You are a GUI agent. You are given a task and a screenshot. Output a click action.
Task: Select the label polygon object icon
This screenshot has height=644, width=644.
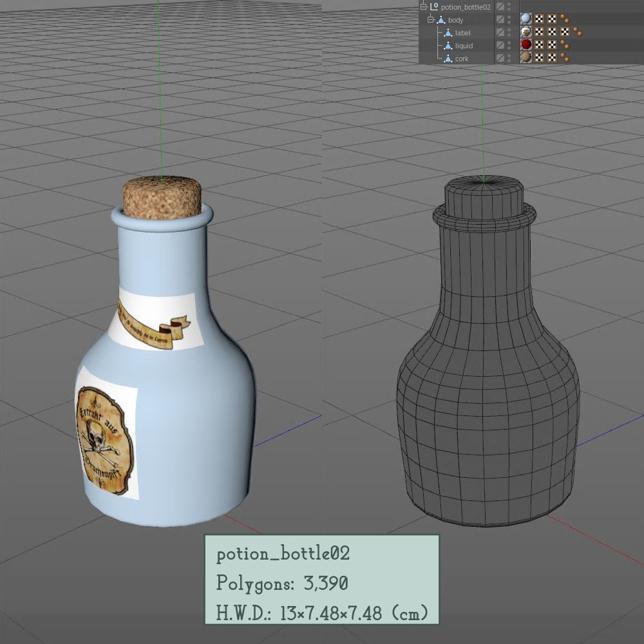(448, 32)
